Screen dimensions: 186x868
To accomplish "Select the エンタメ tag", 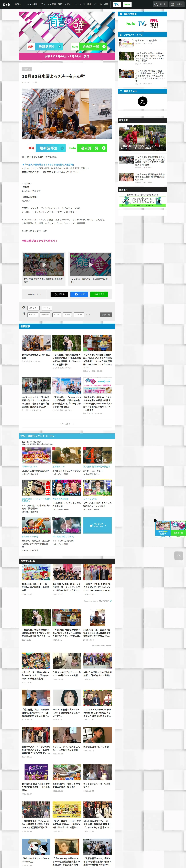I will [x=47, y=308].
